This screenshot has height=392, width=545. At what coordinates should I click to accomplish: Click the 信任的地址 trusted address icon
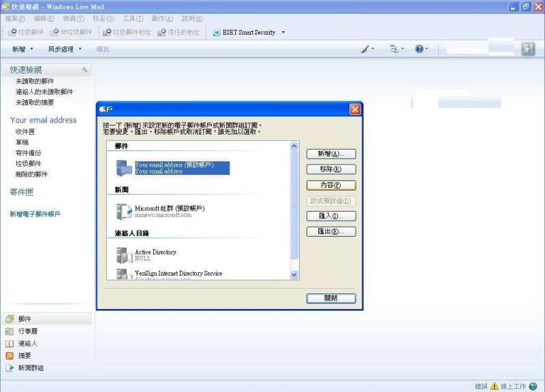161,32
